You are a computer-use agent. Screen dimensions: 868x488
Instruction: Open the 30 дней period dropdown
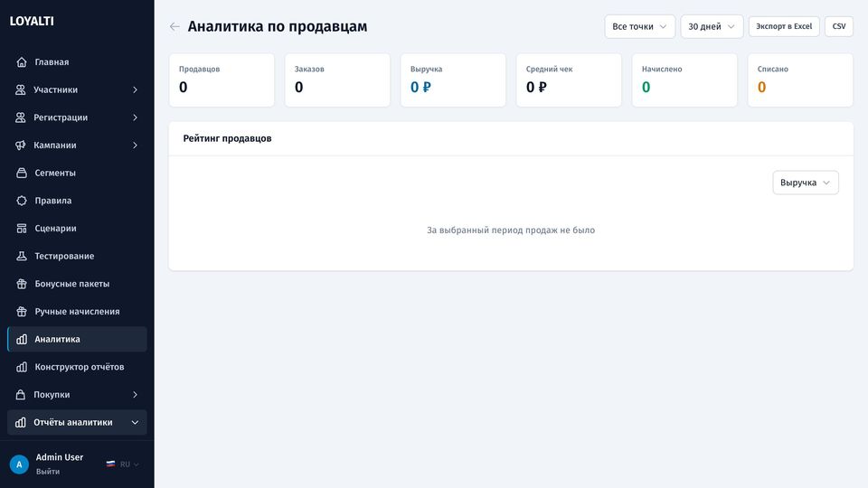pos(712,26)
